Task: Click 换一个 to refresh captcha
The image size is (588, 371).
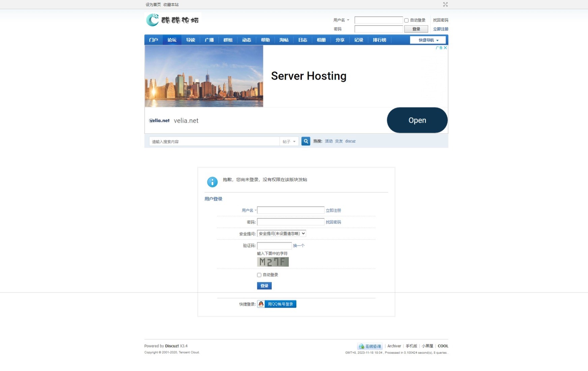Action: point(298,246)
